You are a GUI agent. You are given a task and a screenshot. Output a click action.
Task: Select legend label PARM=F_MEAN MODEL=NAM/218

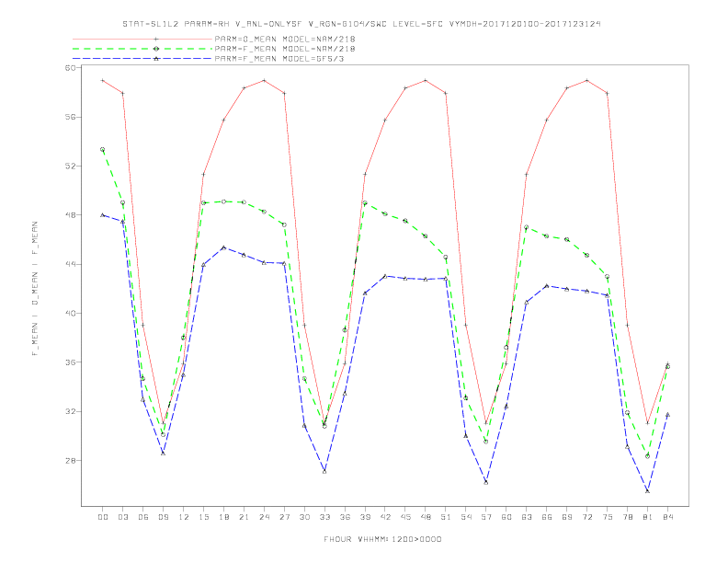point(285,49)
